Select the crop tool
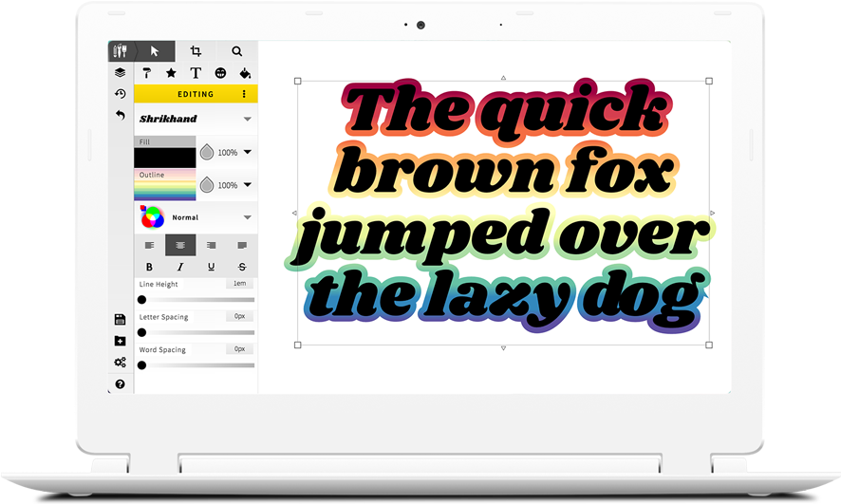This screenshot has height=504, width=841. pyautogui.click(x=196, y=51)
